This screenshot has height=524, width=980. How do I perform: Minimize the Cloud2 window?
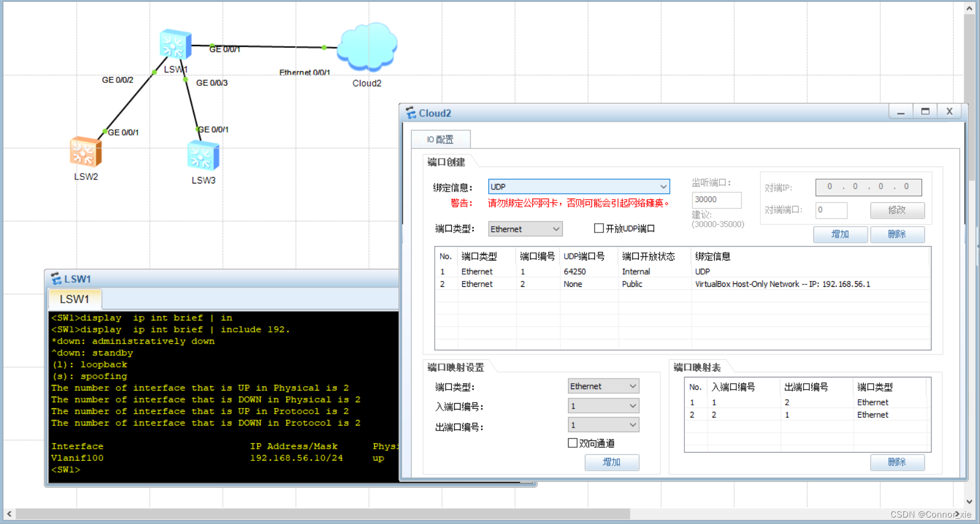coord(901,112)
